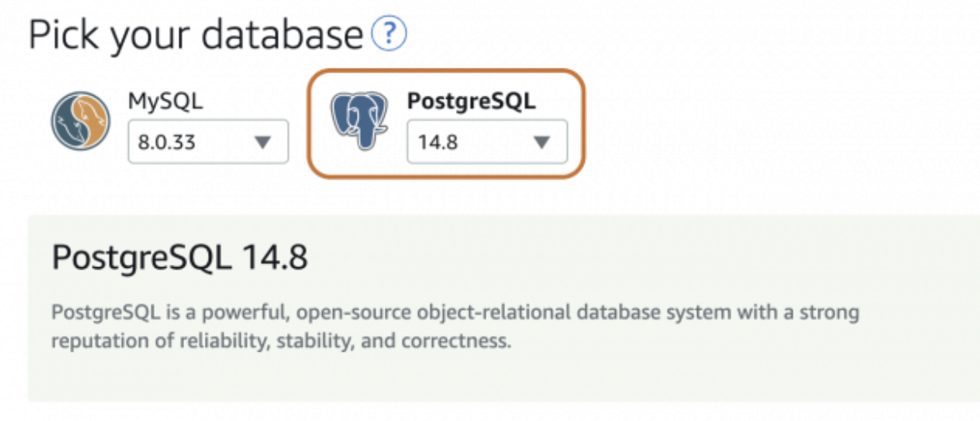Expand the MySQL version dropdown arrow

[262, 142]
